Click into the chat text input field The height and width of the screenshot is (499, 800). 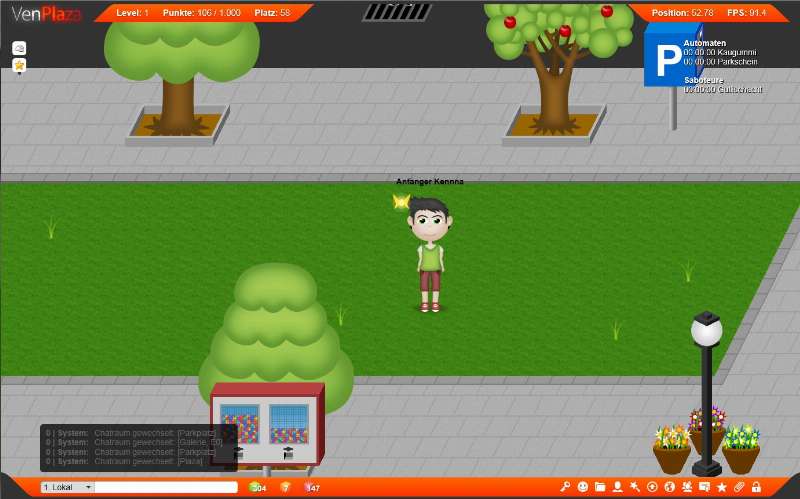(166, 487)
